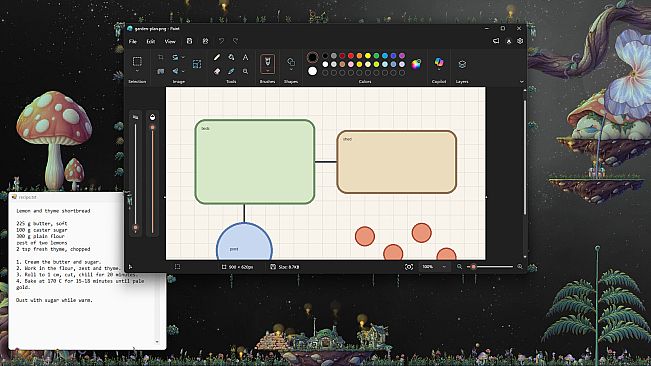
Task: Click the Notepad scrollbar down arrow
Action: 157,342
